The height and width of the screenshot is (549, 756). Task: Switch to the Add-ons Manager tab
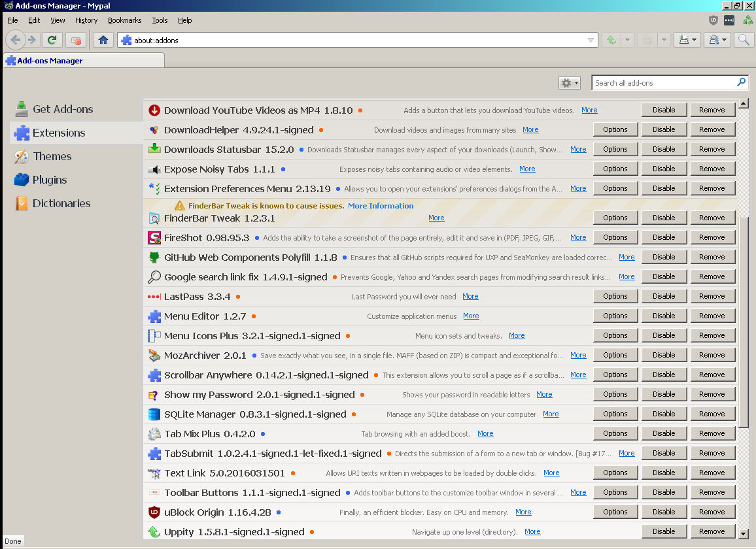click(x=84, y=60)
